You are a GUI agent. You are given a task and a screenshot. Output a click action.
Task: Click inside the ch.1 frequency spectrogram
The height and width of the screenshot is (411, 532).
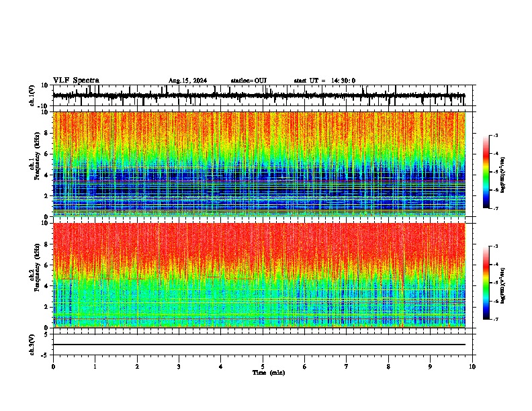(259, 164)
